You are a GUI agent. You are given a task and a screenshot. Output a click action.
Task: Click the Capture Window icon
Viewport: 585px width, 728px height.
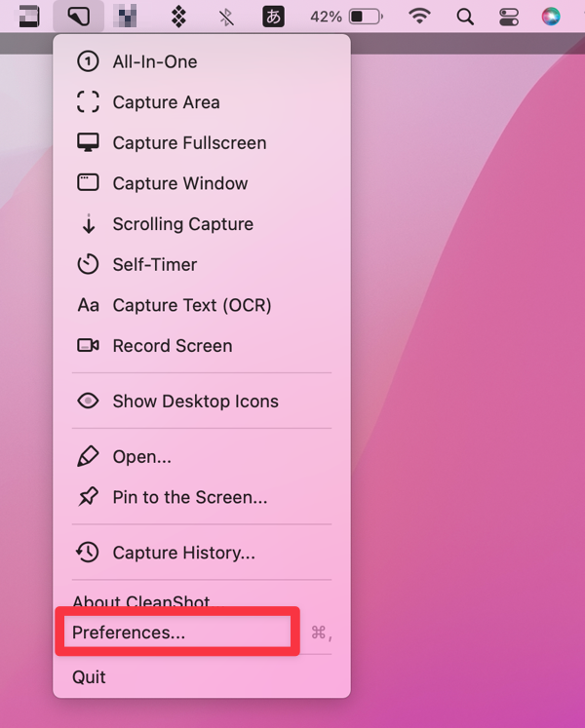click(x=88, y=183)
